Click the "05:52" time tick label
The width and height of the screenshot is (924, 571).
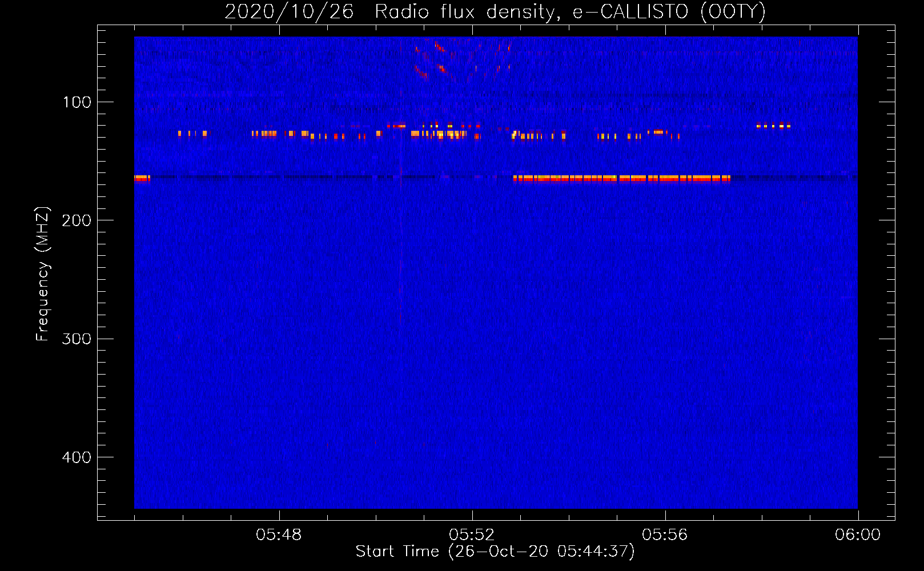[x=472, y=535]
